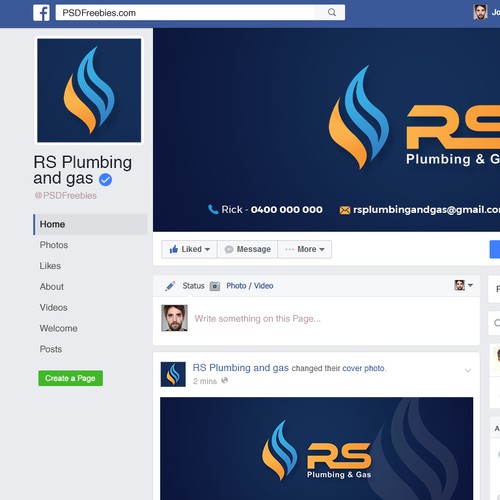Expand the post options chevron

[x=468, y=371]
